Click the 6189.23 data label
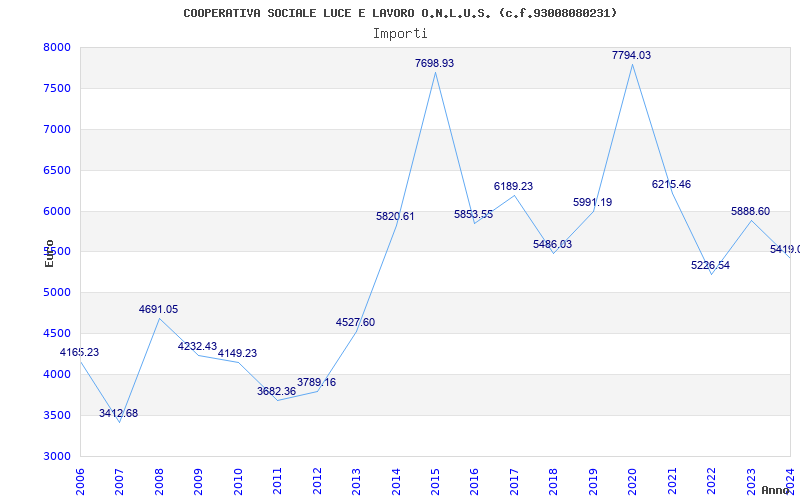The height and width of the screenshot is (500, 800). [513, 186]
